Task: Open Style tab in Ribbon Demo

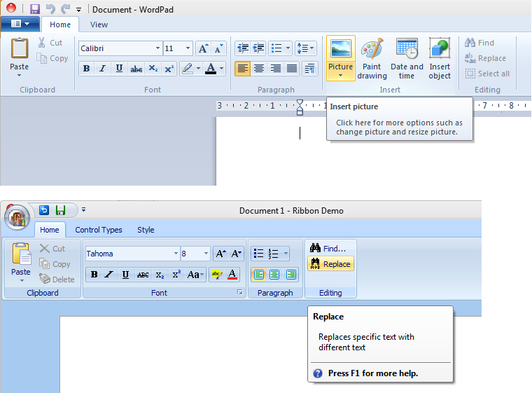Action: tap(146, 230)
